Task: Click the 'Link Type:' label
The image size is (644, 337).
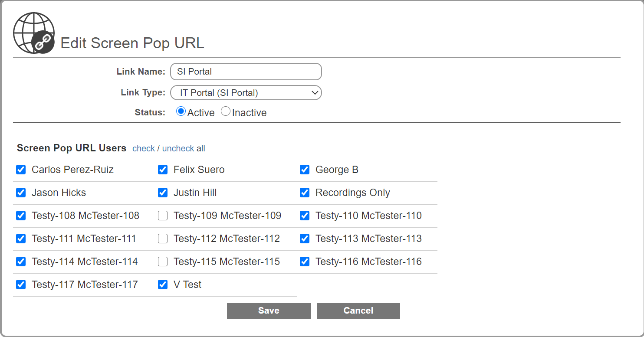Action: (143, 92)
